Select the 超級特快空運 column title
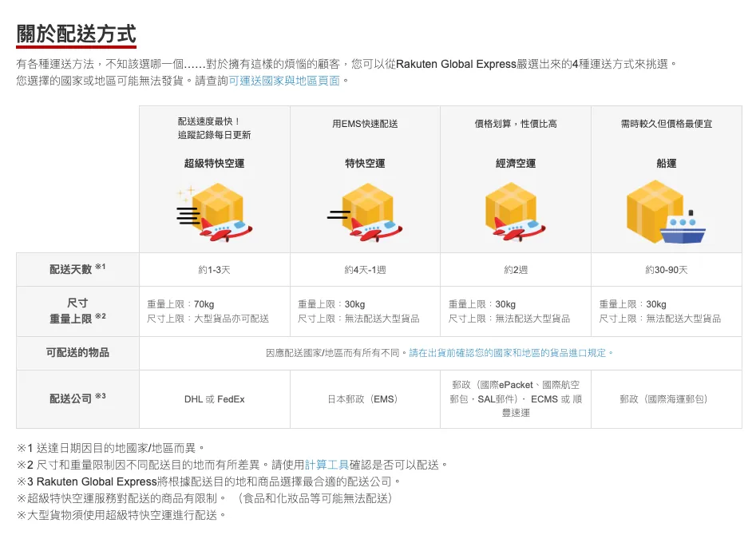 click(214, 163)
